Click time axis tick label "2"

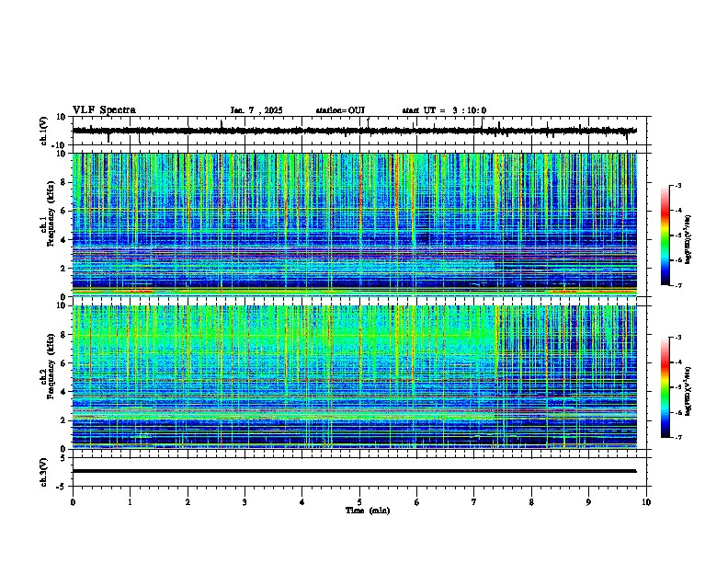click(188, 502)
